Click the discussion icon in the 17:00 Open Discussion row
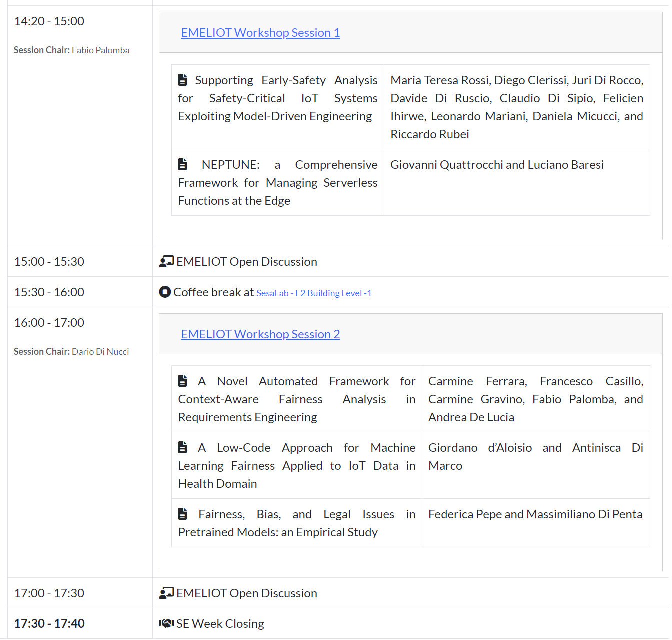 pyautogui.click(x=166, y=593)
